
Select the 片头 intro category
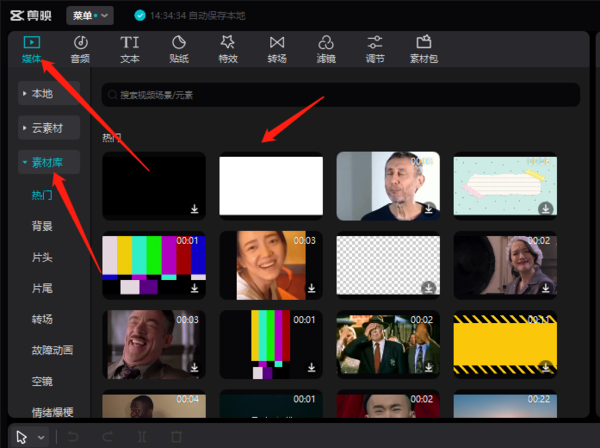tap(42, 257)
